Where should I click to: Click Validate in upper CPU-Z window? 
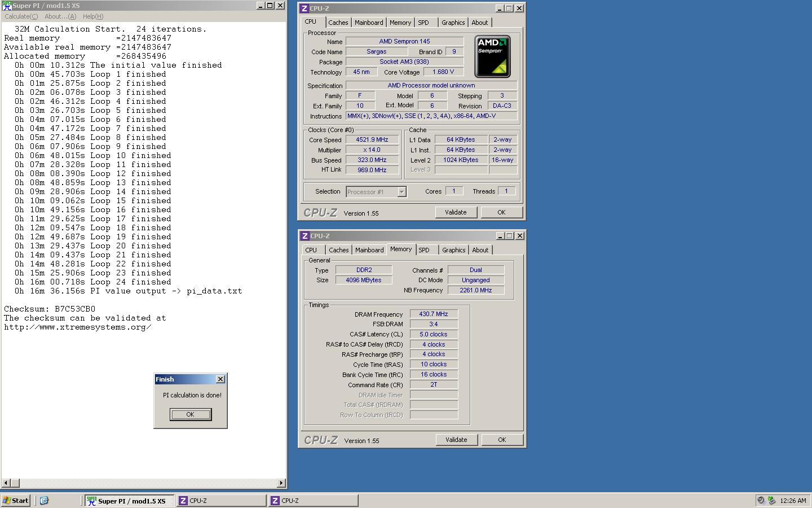pyautogui.click(x=456, y=212)
